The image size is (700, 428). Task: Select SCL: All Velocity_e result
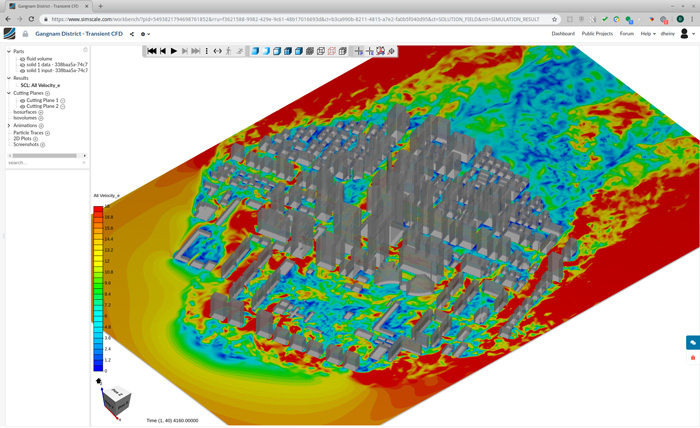40,85
